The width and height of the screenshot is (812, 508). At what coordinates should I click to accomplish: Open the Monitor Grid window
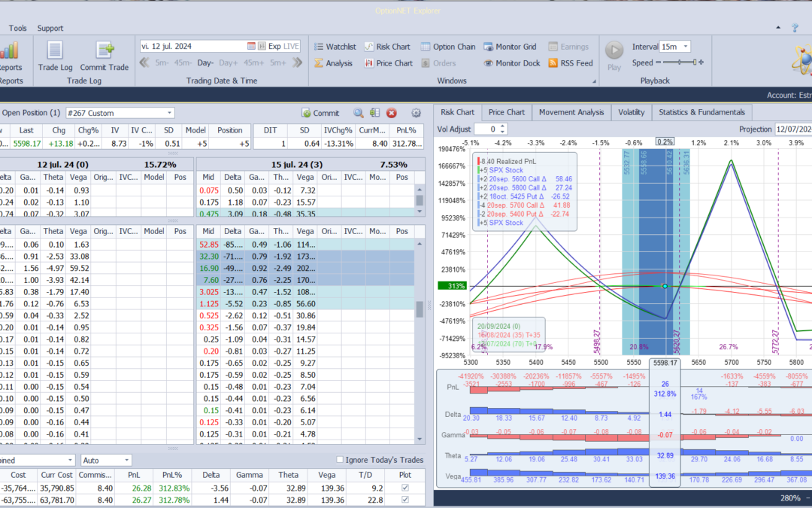point(510,47)
